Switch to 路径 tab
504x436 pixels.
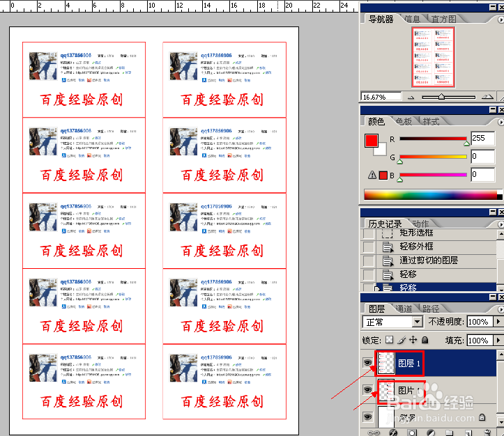pyautogui.click(x=431, y=309)
